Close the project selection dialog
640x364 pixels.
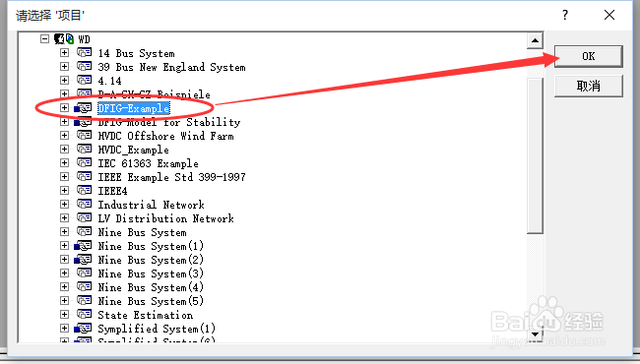pyautogui.click(x=608, y=15)
